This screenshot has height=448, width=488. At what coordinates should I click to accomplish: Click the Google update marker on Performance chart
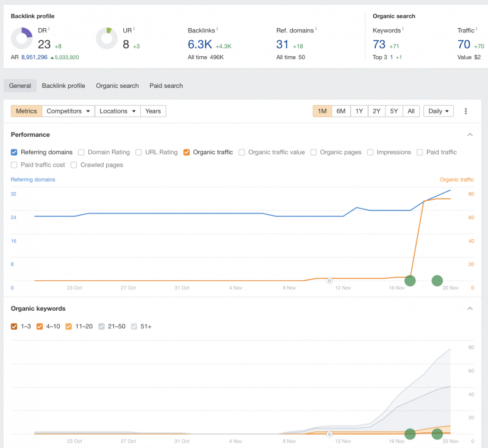pos(329,281)
